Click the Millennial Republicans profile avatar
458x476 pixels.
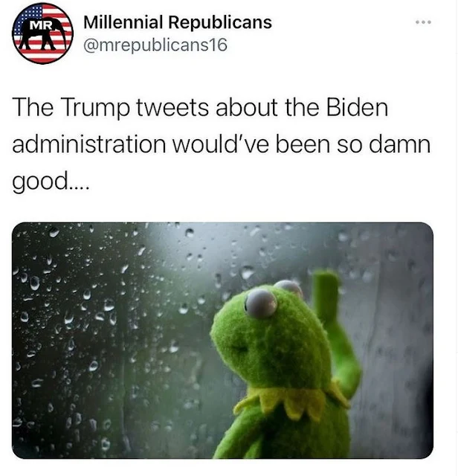42,33
